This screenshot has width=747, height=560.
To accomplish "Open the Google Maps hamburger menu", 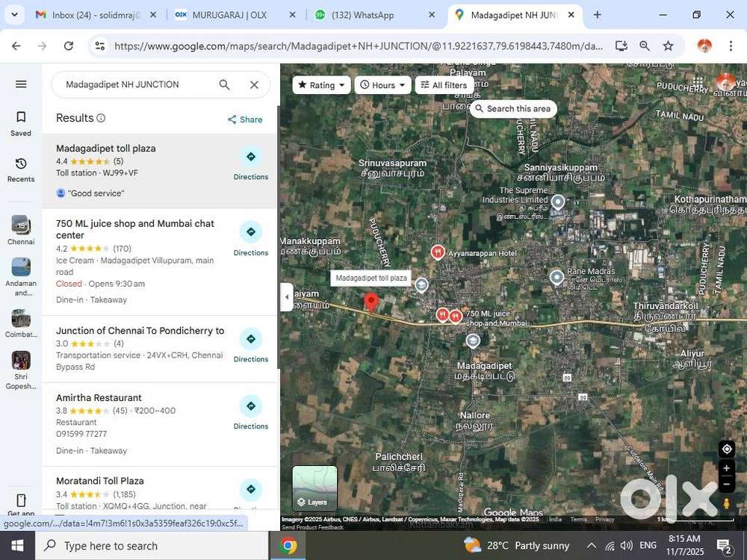I will tap(20, 84).
